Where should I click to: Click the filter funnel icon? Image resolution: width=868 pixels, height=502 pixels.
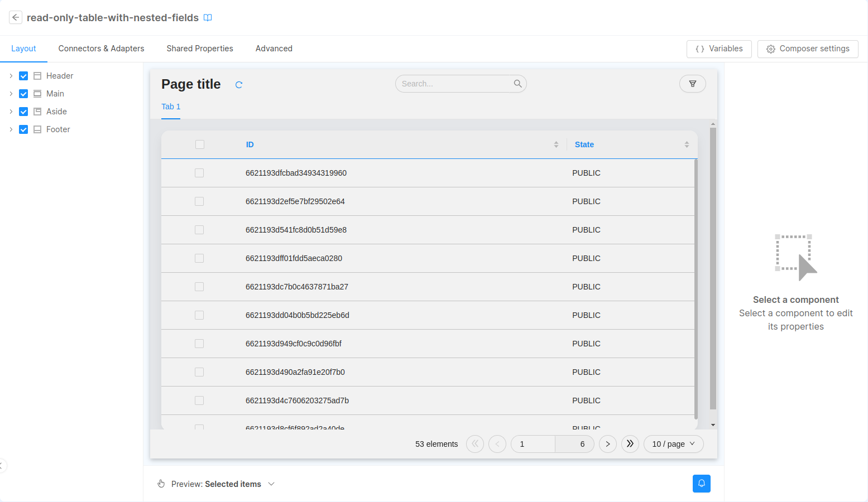tap(692, 84)
